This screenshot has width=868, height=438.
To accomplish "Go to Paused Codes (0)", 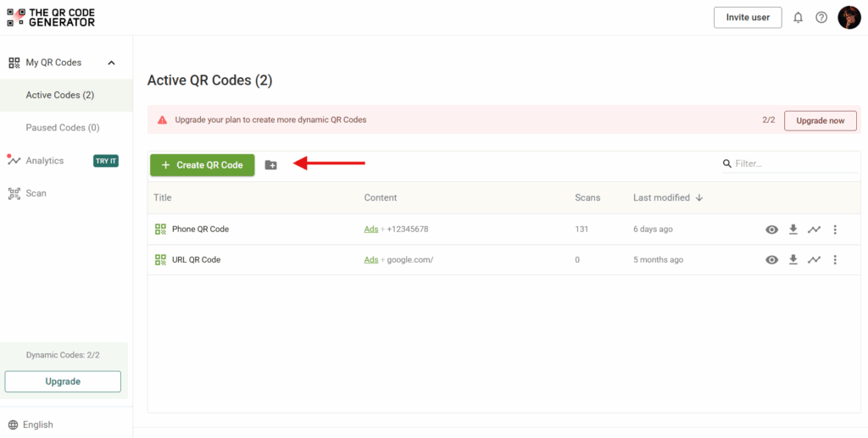I will coord(63,128).
